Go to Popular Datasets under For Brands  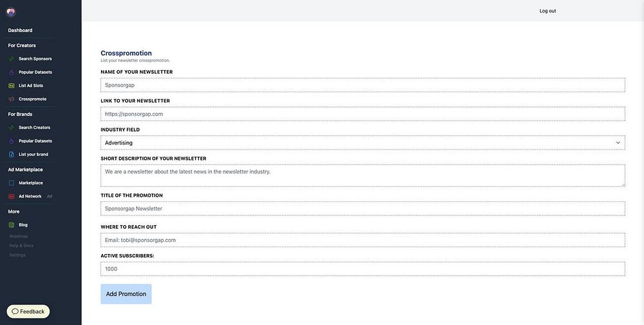35,141
